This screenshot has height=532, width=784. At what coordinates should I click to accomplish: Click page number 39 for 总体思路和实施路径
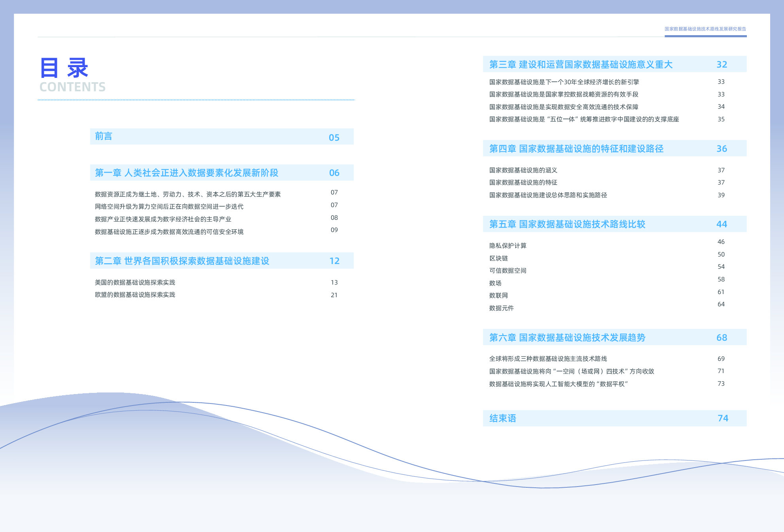coord(721,195)
